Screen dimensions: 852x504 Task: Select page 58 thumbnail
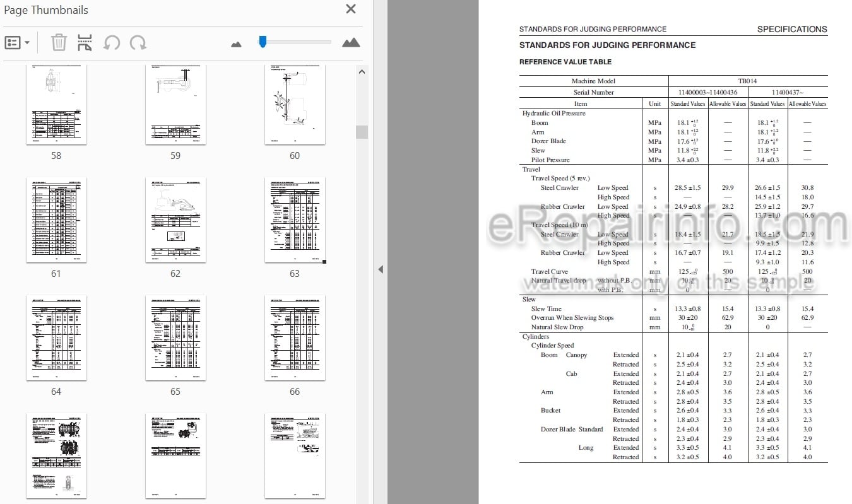click(x=56, y=104)
